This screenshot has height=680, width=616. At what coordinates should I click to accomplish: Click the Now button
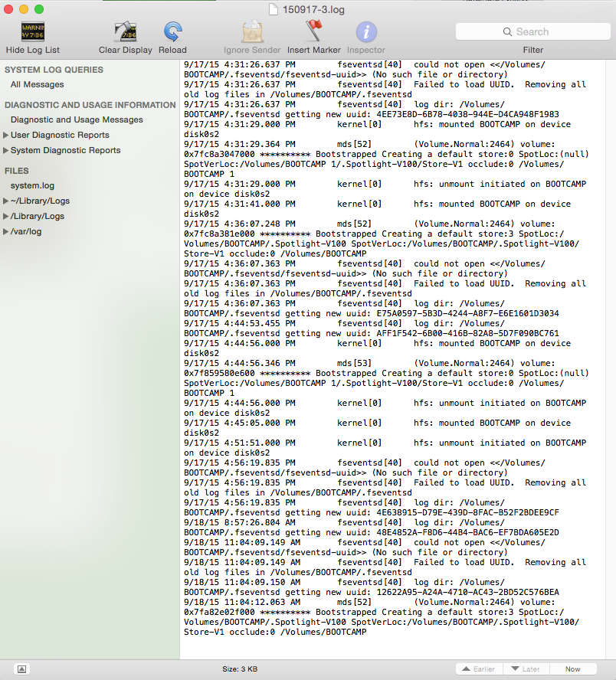572,669
